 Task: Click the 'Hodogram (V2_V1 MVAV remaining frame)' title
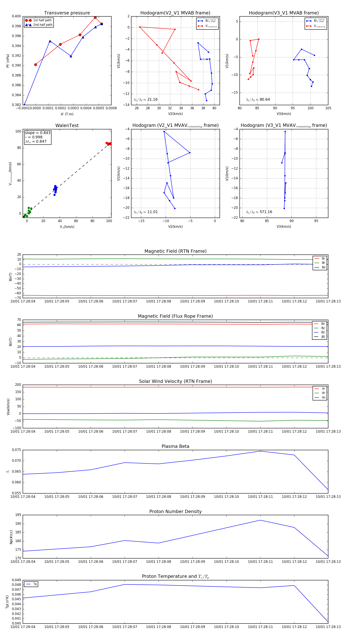[x=175, y=125]
